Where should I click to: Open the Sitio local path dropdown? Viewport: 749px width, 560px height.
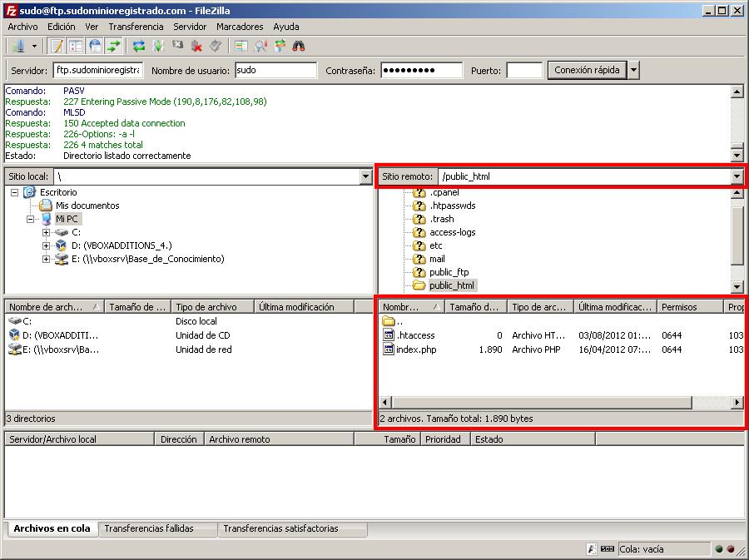click(366, 176)
